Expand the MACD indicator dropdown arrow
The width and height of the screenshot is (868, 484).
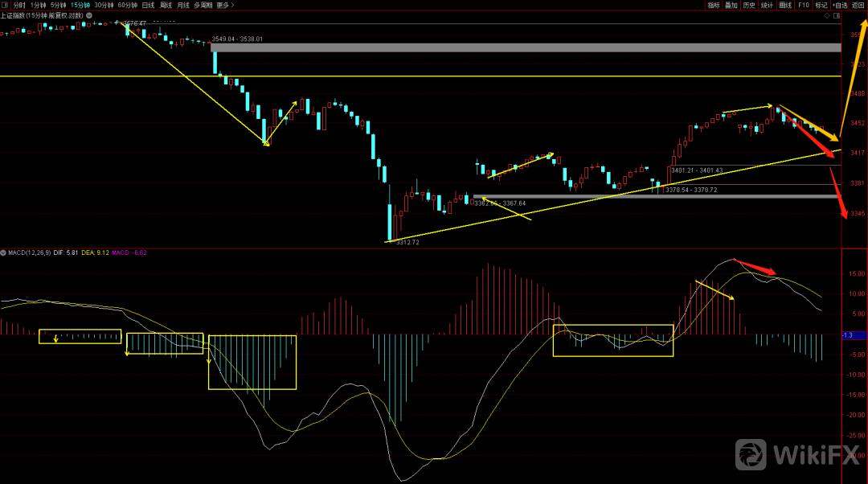tap(4, 252)
